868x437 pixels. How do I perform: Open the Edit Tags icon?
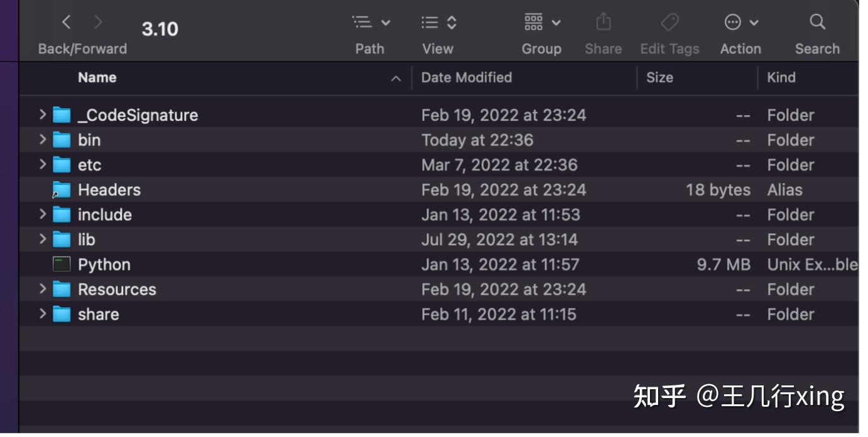[669, 22]
